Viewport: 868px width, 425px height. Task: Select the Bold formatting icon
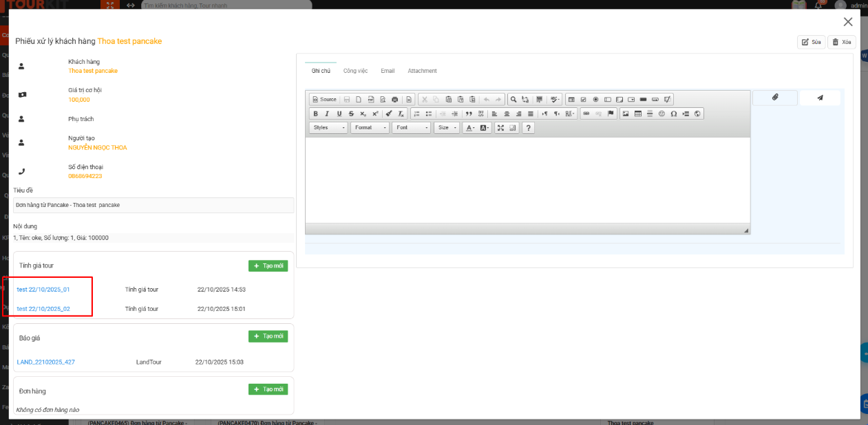(x=315, y=113)
